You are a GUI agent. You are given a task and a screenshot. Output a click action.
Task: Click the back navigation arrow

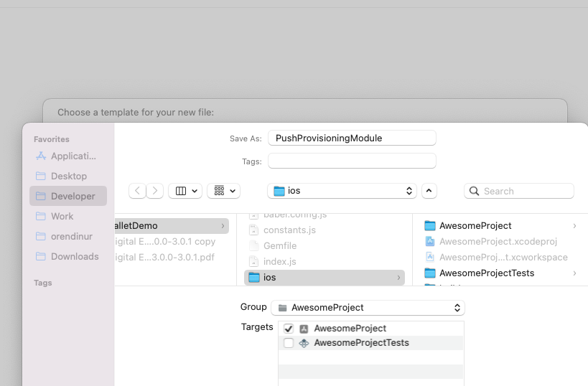(138, 191)
